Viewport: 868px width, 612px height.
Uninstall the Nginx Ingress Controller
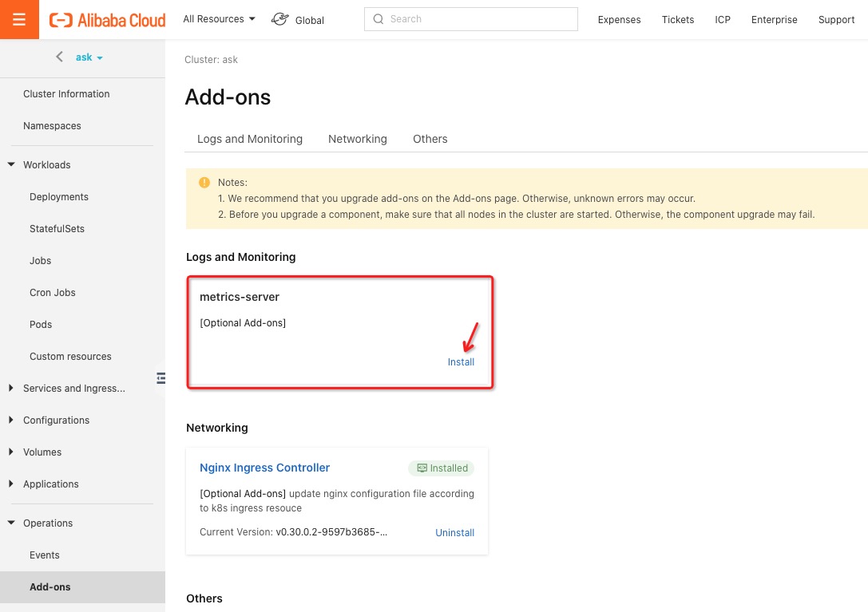(454, 532)
